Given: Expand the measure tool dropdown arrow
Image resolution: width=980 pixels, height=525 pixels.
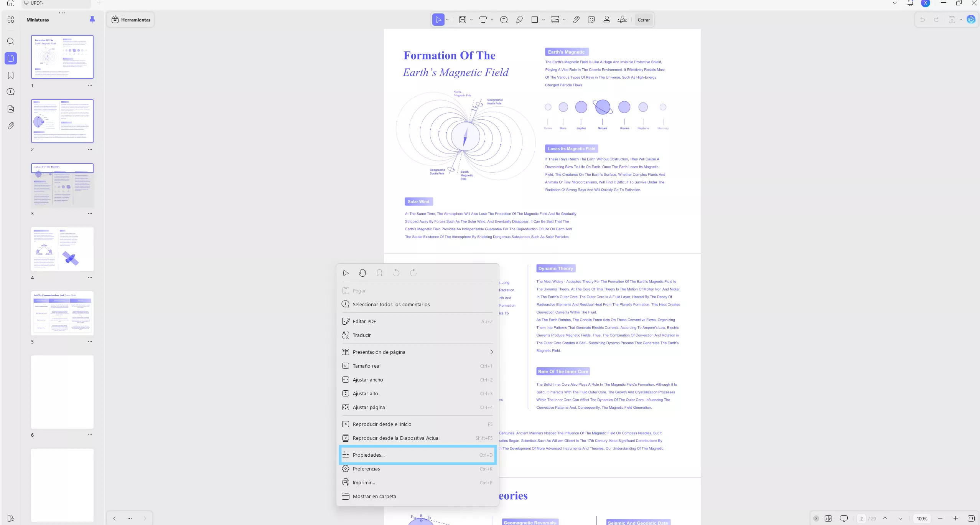Looking at the screenshot, I should tap(564, 20).
